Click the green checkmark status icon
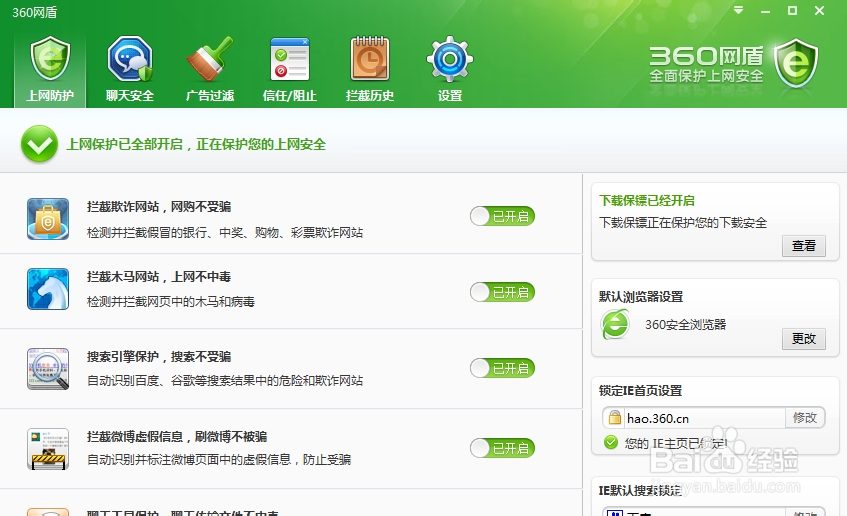This screenshot has height=516, width=847. point(39,144)
